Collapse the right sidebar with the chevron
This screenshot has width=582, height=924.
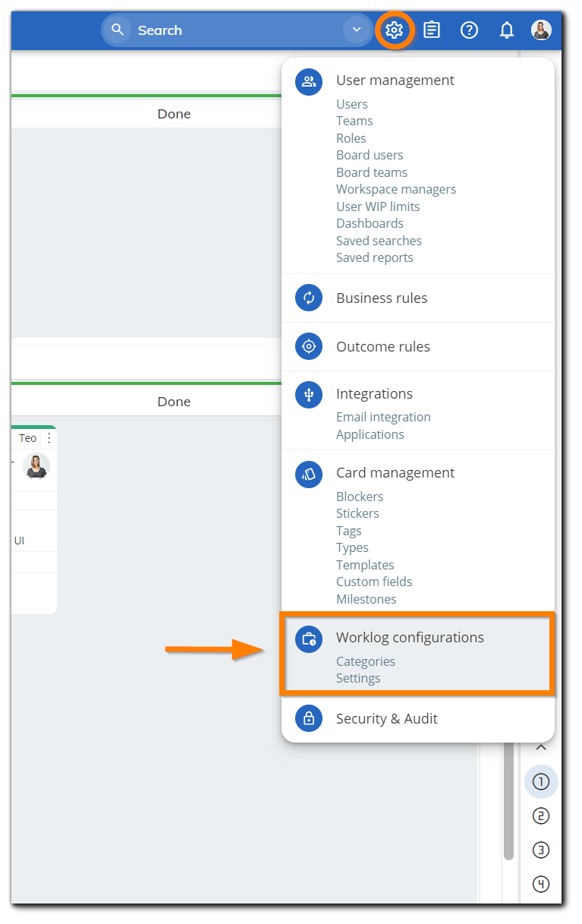tap(541, 746)
